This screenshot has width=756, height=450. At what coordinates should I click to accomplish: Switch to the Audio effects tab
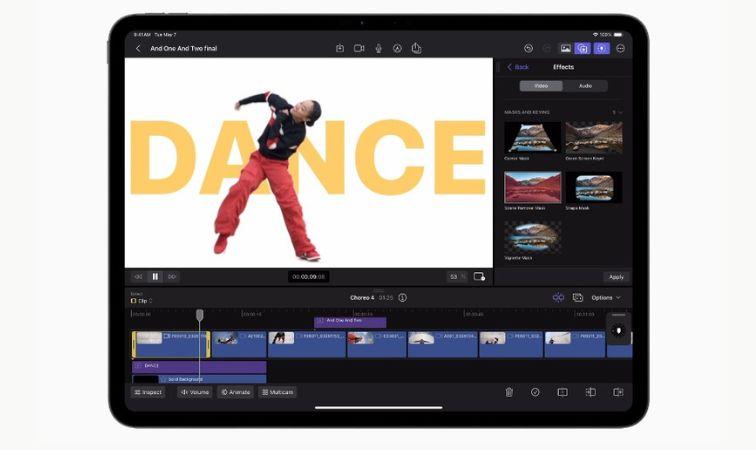(585, 86)
